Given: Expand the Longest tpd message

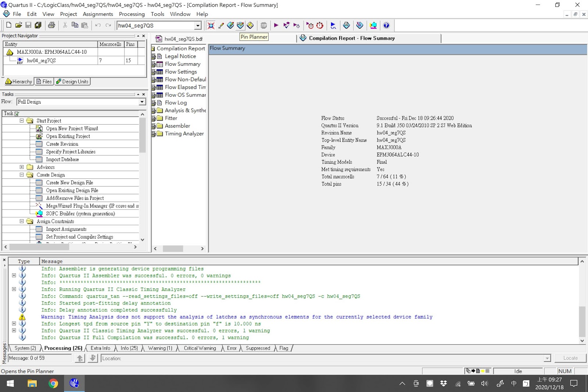Looking at the screenshot, I should click(x=14, y=324).
